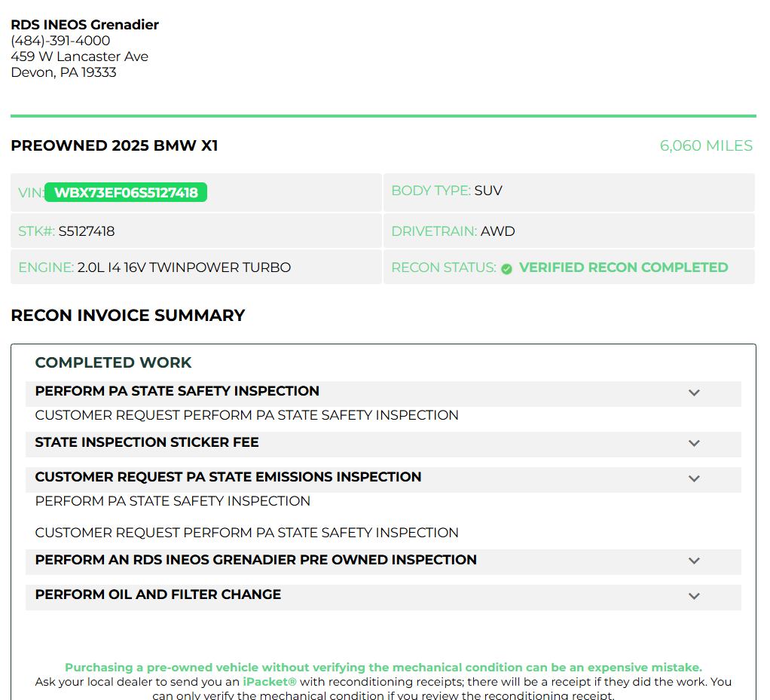Click the 6,060 MILES mileage text
Viewport: 770px width, 700px height.
click(x=706, y=146)
